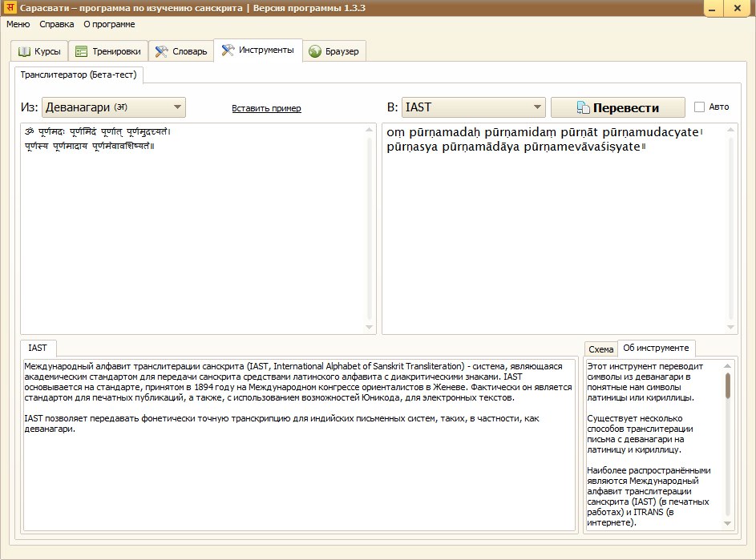
Task: Click the book icon on Курсы tab
Action: click(x=24, y=51)
